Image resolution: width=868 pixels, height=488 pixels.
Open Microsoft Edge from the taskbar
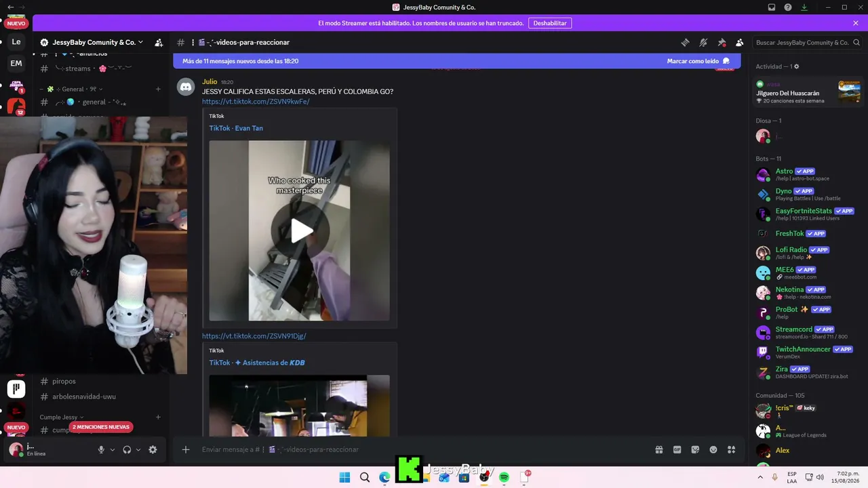click(384, 477)
